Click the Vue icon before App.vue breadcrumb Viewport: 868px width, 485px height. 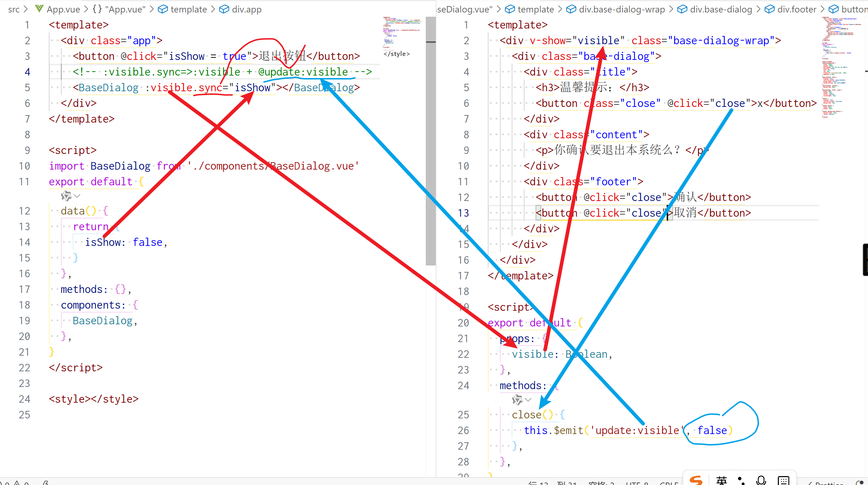(40, 9)
